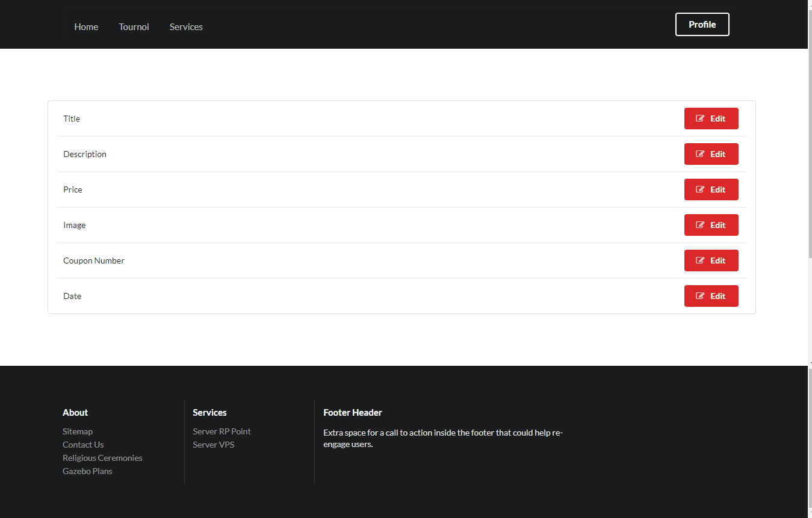Click the Services footer heading
812x518 pixels.
point(209,413)
